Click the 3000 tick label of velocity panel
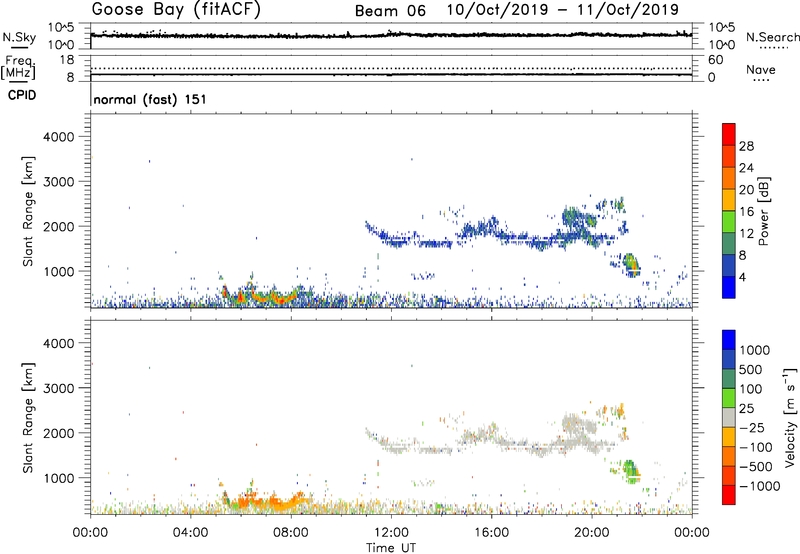Screen dimensions: 800x554 coord(58,388)
